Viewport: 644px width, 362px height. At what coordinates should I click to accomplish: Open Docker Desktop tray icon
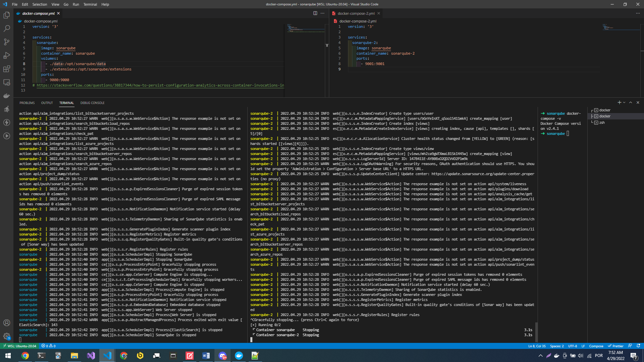tap(556, 356)
